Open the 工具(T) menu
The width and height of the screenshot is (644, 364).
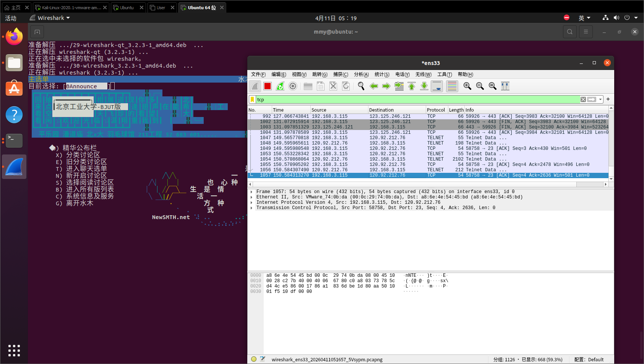point(444,75)
